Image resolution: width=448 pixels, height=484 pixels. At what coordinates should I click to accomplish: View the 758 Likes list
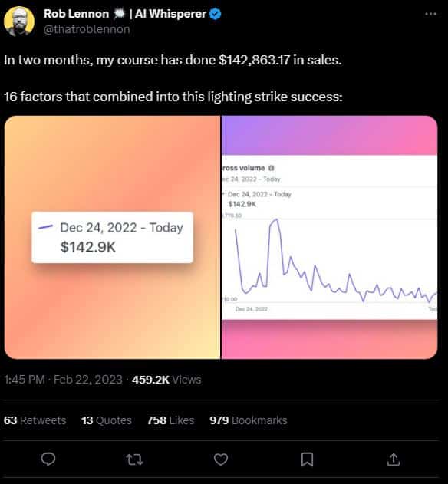click(170, 420)
